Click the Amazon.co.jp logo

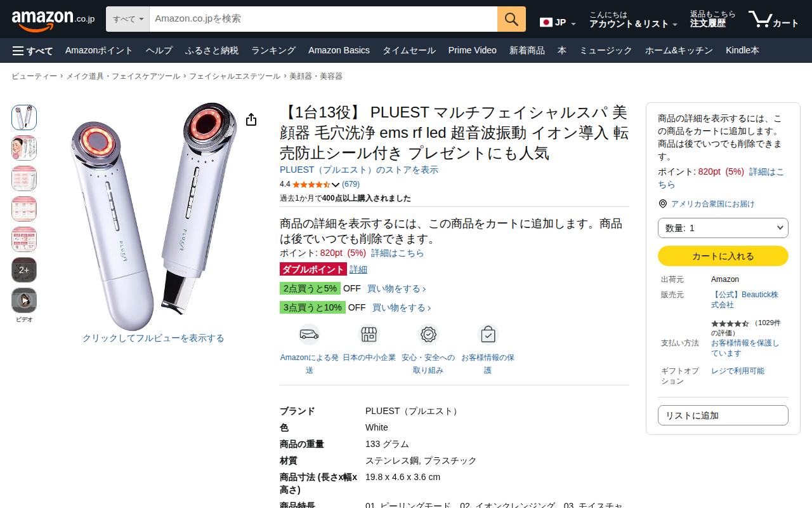pos(53,20)
